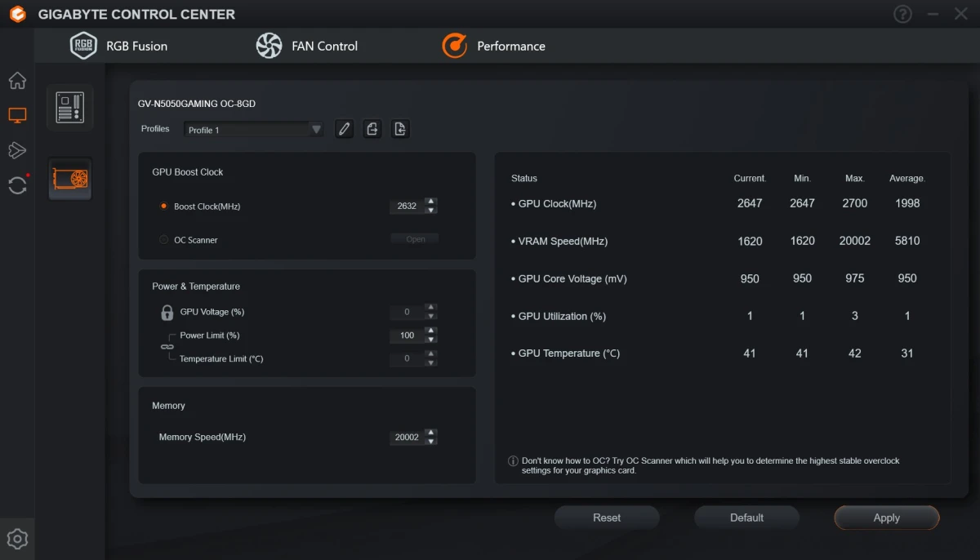Decrease Memory Speed with the down stepper
980x560 pixels.
(x=431, y=441)
